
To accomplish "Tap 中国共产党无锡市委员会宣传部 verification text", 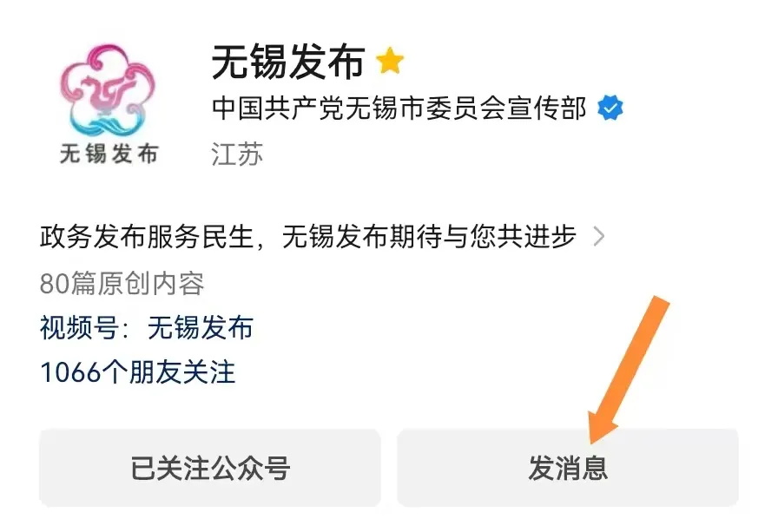I will point(399,108).
